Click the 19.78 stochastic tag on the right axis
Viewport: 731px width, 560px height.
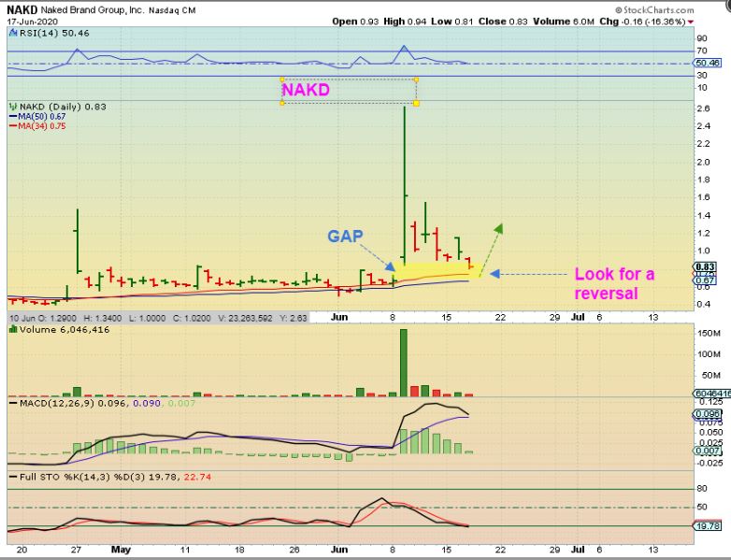708,526
